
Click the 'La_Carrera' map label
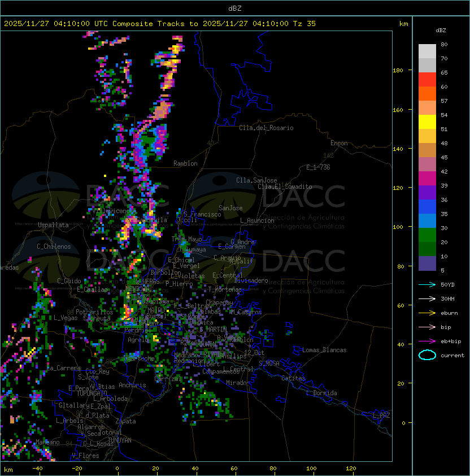click(64, 368)
